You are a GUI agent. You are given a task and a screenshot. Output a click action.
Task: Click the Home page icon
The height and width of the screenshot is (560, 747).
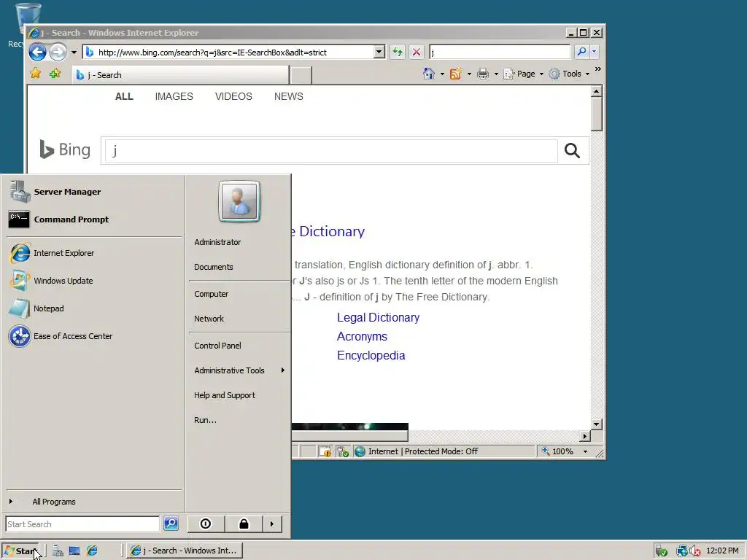[x=429, y=74]
